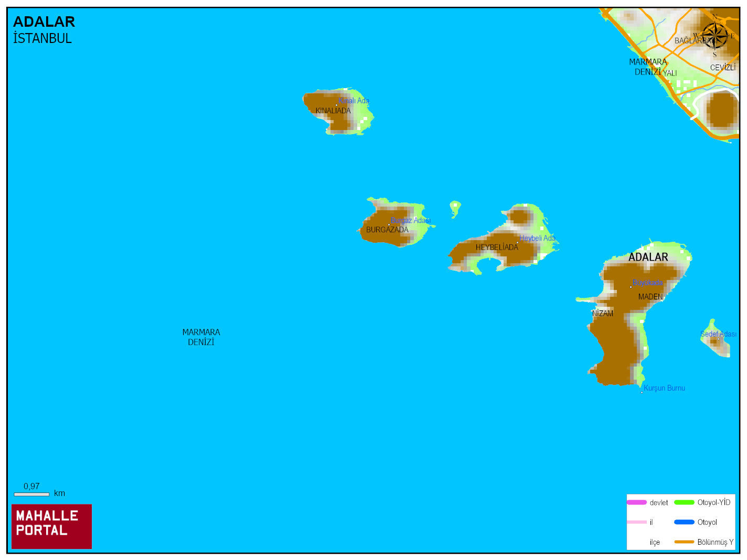Click the KINALIADA label
747x560 pixels.
pyautogui.click(x=333, y=111)
